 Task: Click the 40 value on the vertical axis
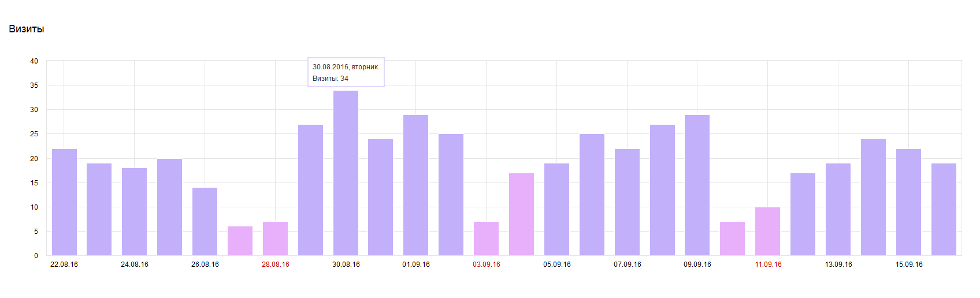click(34, 61)
